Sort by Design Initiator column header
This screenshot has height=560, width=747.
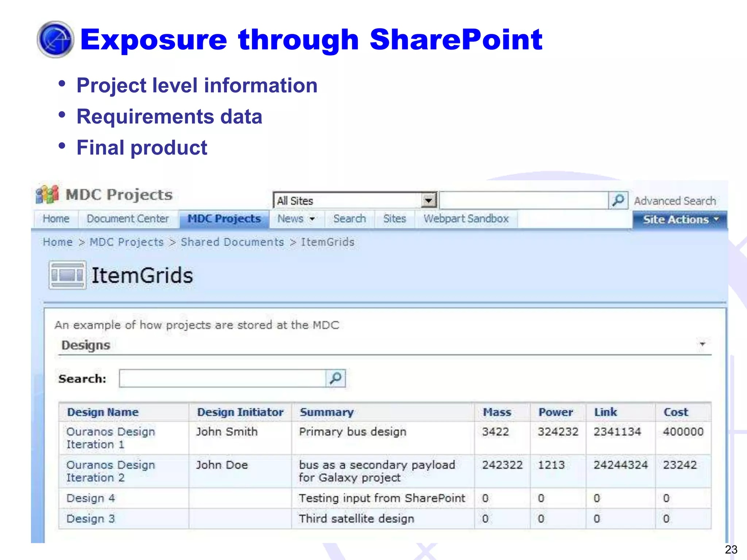coord(240,412)
